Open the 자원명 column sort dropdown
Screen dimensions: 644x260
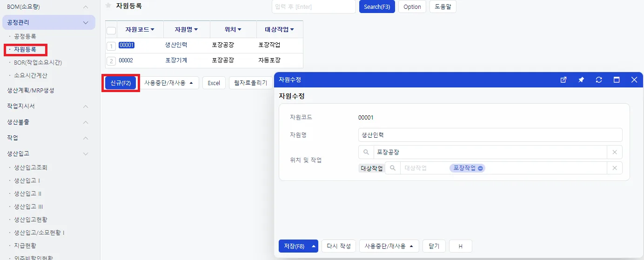coord(196,30)
